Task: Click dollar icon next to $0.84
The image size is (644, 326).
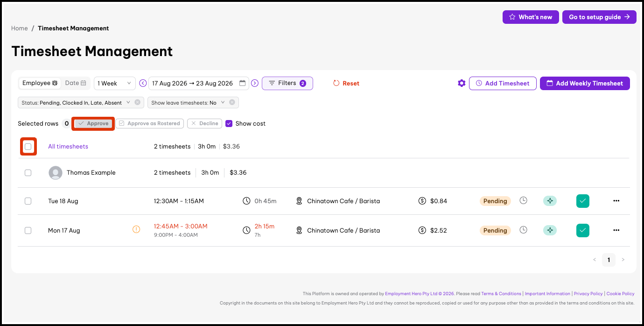Action: click(x=422, y=201)
